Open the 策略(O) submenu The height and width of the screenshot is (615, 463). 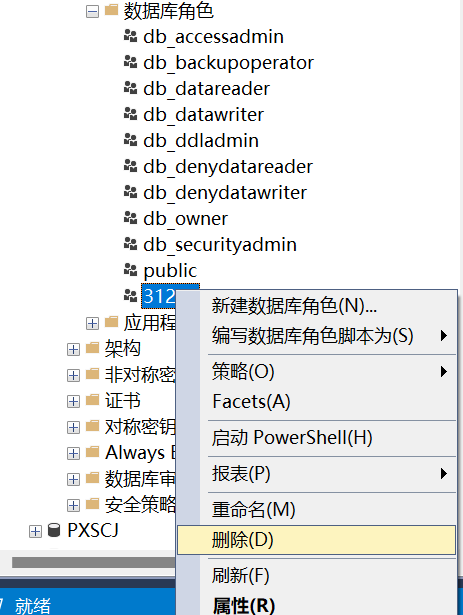(x=316, y=371)
